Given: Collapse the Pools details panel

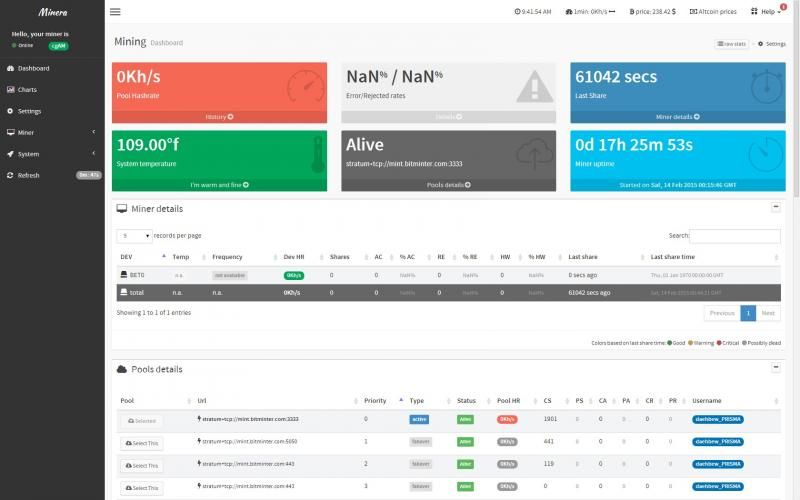Looking at the screenshot, I should (x=776, y=367).
